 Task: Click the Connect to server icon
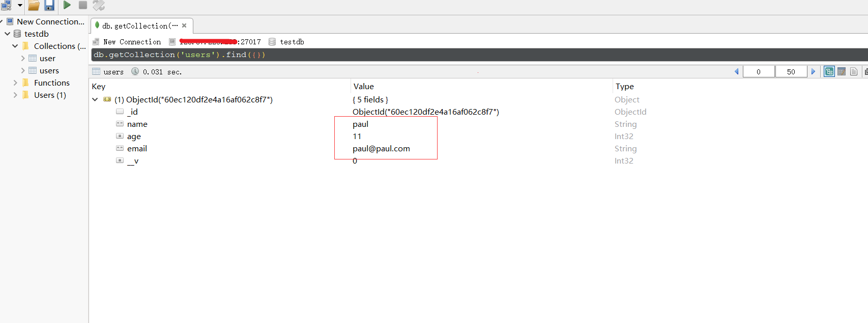[x=6, y=5]
